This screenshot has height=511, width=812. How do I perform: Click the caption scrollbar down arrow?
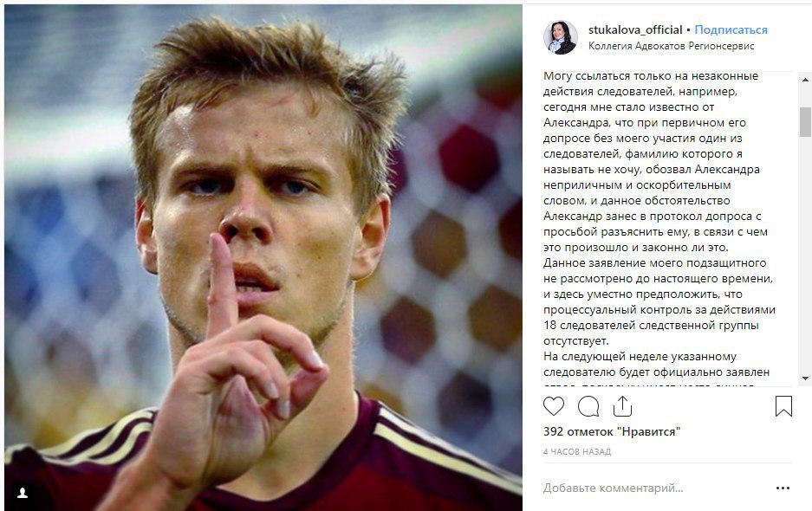(x=805, y=378)
